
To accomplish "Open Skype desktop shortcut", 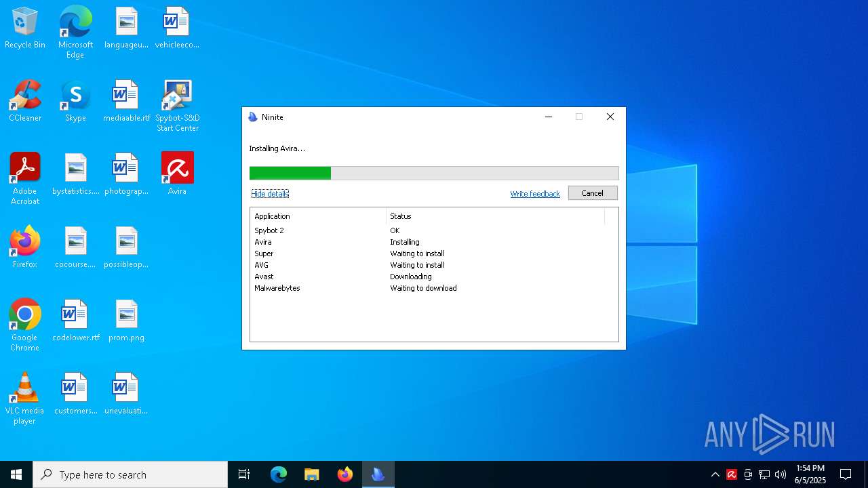I will [x=75, y=102].
